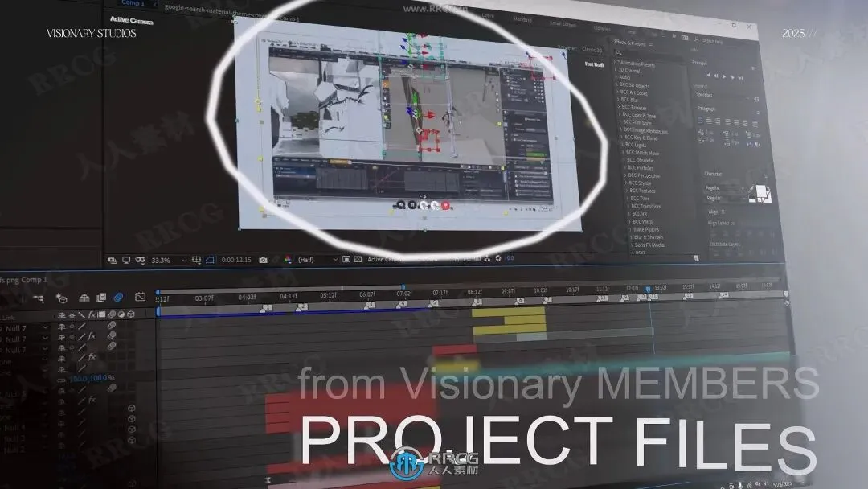Click the 03:07f mark on the time ruler

pos(204,298)
